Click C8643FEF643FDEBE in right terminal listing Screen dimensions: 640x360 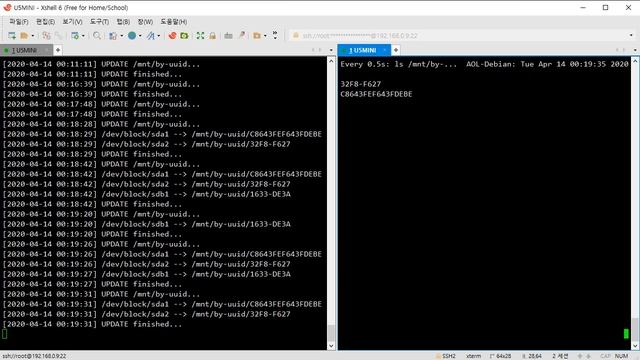pyautogui.click(x=376, y=94)
